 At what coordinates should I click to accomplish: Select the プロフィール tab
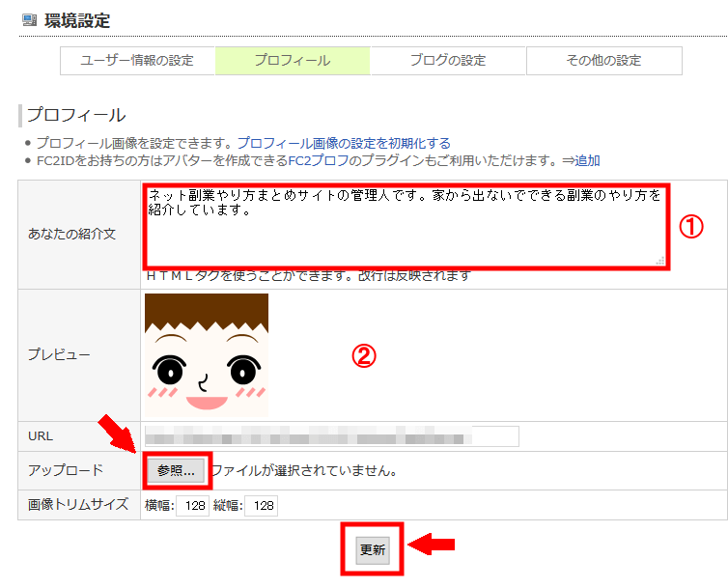(x=293, y=61)
